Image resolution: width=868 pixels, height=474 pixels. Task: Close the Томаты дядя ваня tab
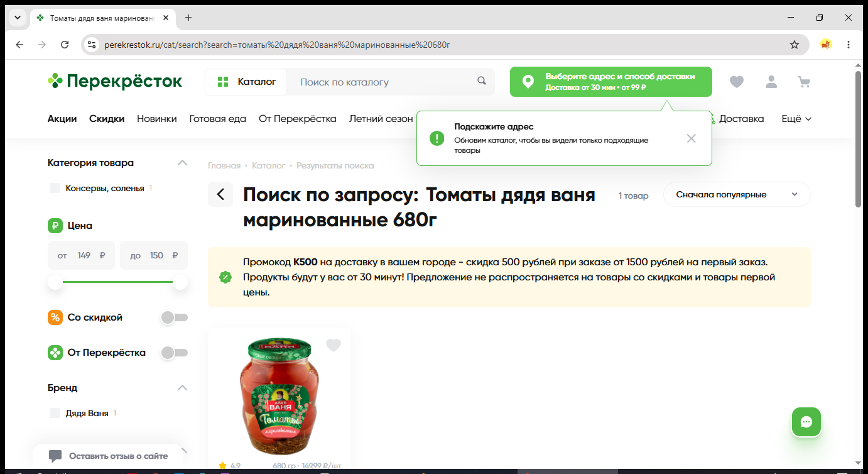pyautogui.click(x=166, y=18)
